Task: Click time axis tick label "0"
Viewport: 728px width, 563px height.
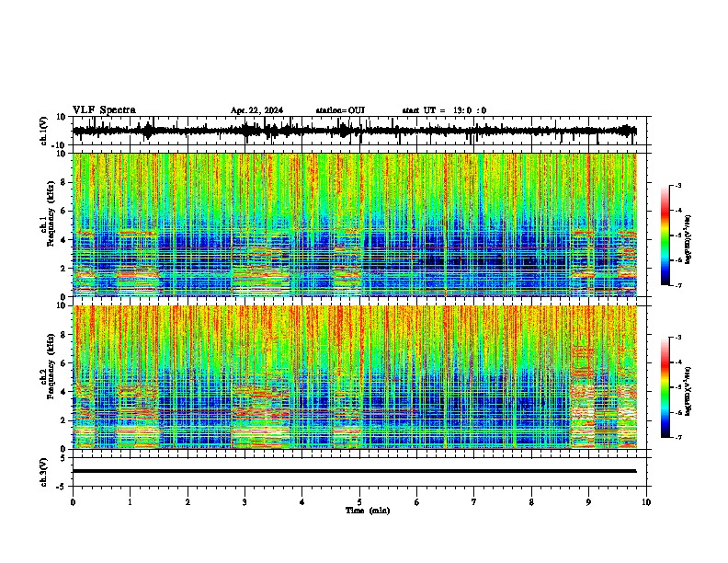Action: (73, 502)
